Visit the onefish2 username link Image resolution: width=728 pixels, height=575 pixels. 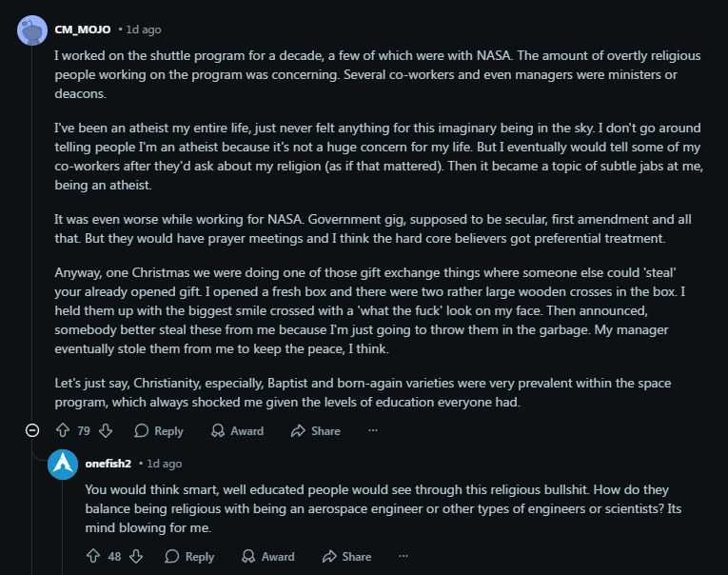(108, 464)
